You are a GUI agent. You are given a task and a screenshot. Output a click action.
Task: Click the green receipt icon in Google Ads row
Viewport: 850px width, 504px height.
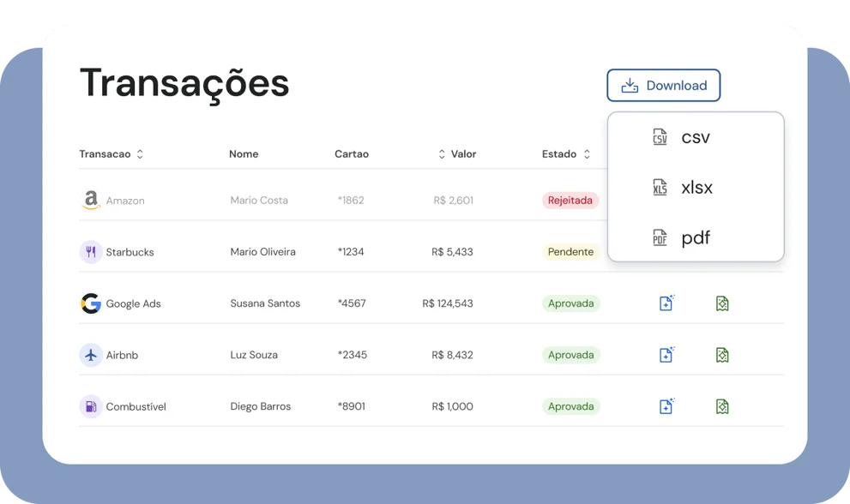coord(722,303)
